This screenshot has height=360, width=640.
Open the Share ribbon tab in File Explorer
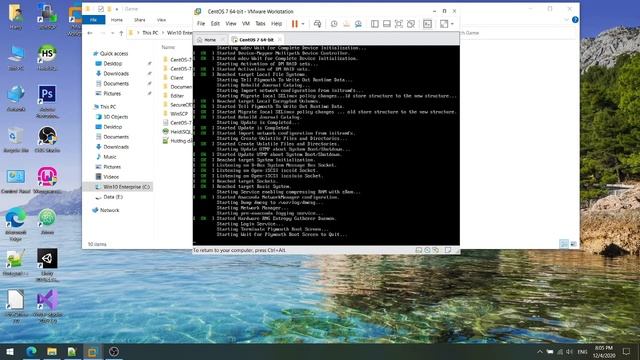click(x=140, y=20)
